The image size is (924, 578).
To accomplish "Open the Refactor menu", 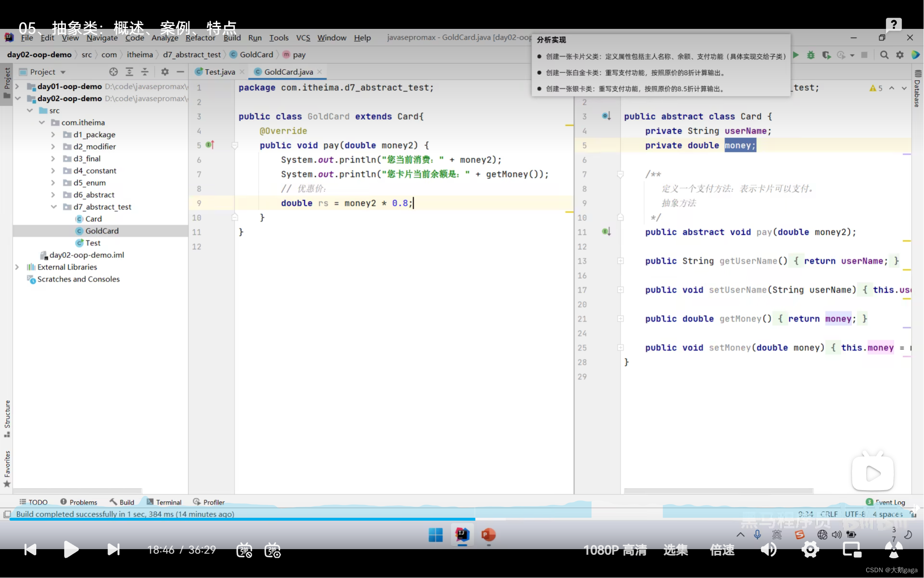I will (x=200, y=38).
